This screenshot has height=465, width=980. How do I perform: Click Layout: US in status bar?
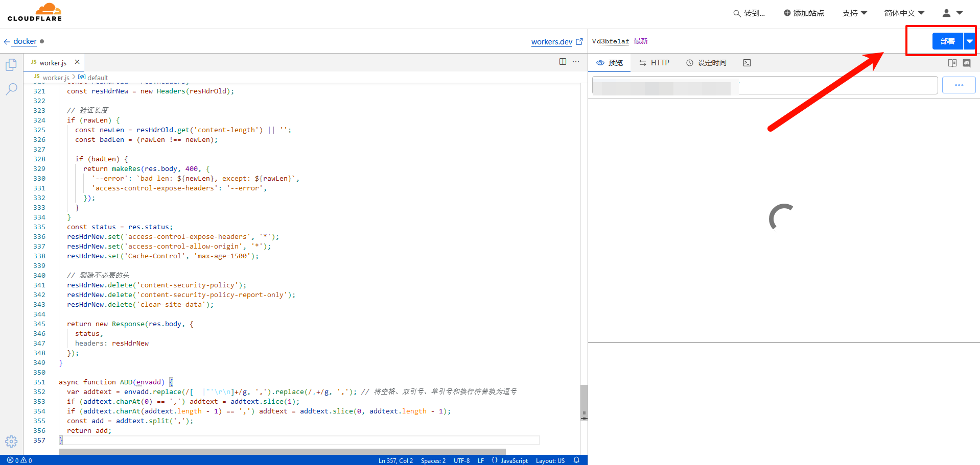coord(550,460)
